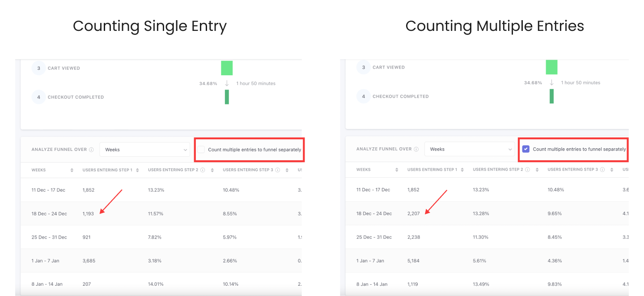Click Step 3 info icon in Multiple Entries table

tap(602, 170)
